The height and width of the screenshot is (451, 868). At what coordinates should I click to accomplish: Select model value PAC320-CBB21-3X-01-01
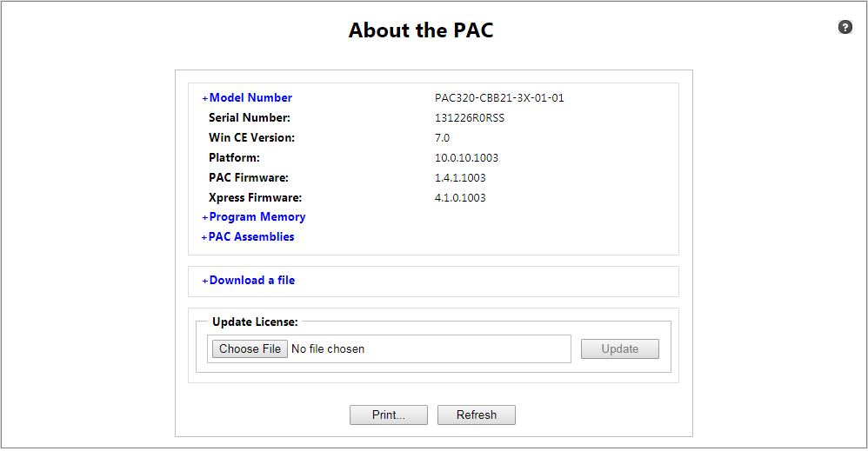tap(499, 98)
